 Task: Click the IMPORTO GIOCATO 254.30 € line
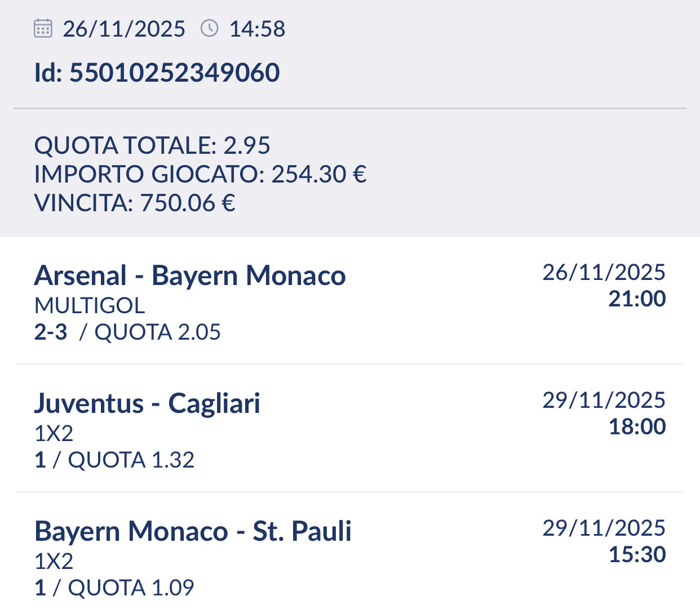pyautogui.click(x=200, y=174)
